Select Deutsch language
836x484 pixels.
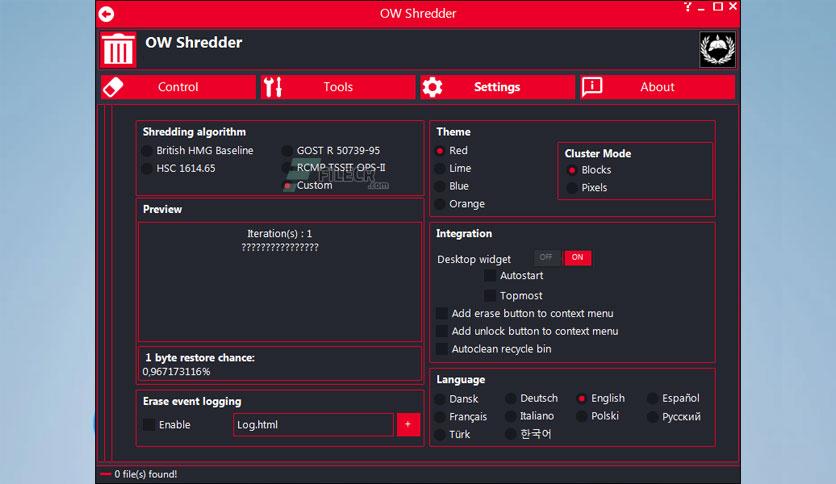point(532,399)
